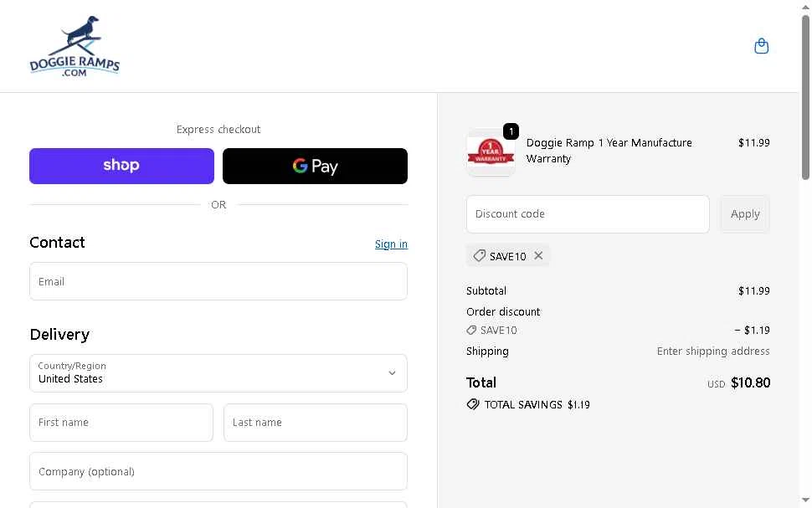The image size is (812, 508).
Task: Click the 'Express checkout' heading text
Action: coord(218,130)
